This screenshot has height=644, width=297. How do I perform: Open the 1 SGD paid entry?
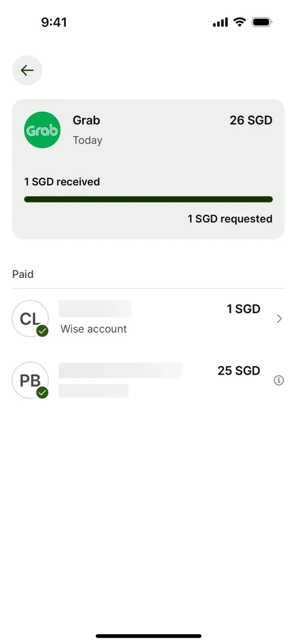coord(148,319)
